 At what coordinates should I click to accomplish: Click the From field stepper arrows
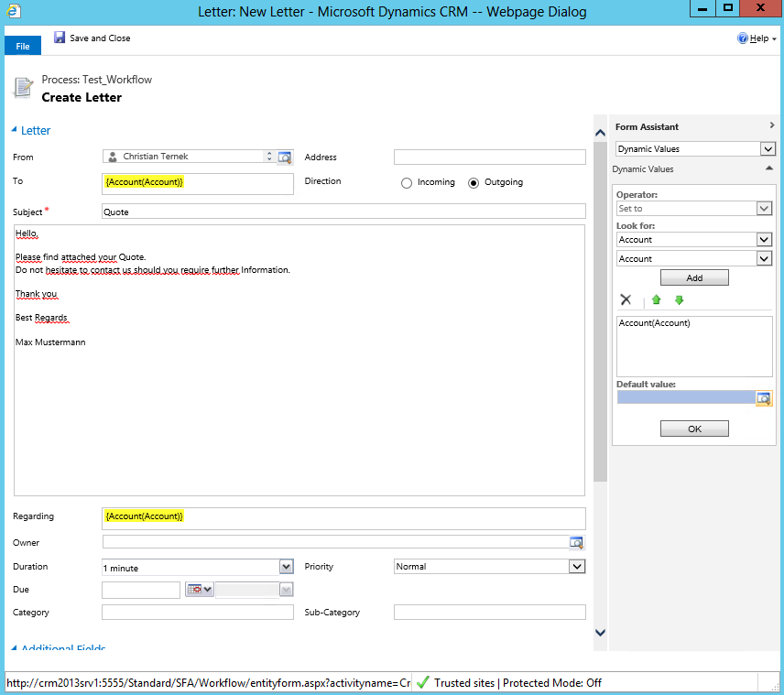269,157
